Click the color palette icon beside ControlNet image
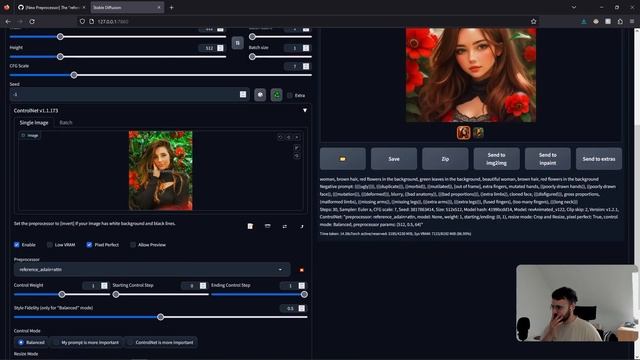 pos(297,156)
